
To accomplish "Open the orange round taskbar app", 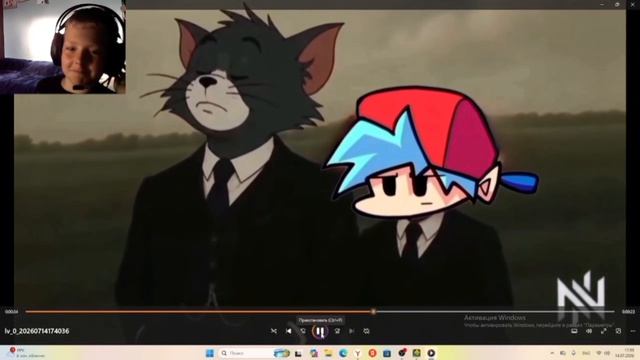I will tap(372, 353).
